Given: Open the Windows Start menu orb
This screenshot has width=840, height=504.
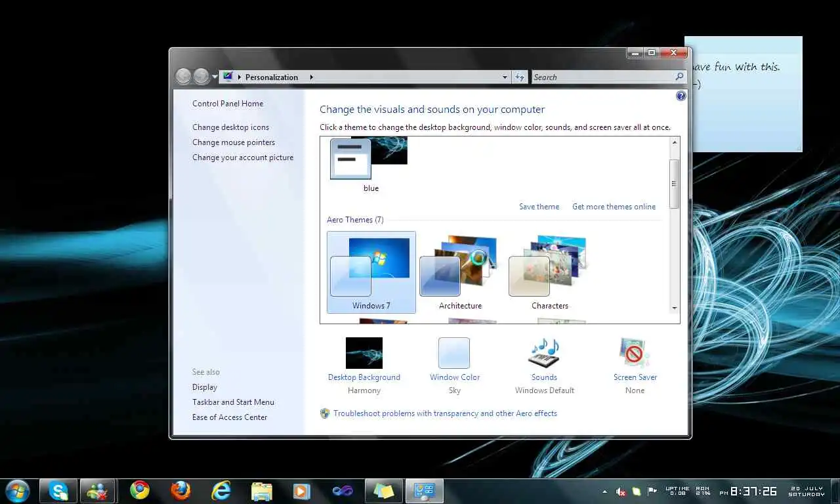Looking at the screenshot, I should click(x=16, y=491).
